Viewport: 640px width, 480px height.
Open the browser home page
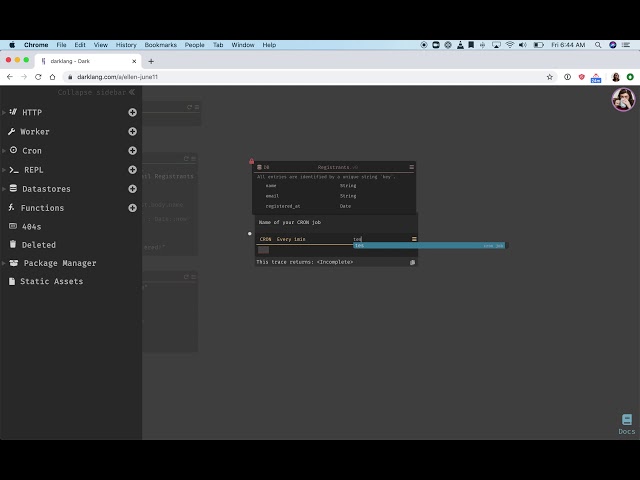pos(52,77)
